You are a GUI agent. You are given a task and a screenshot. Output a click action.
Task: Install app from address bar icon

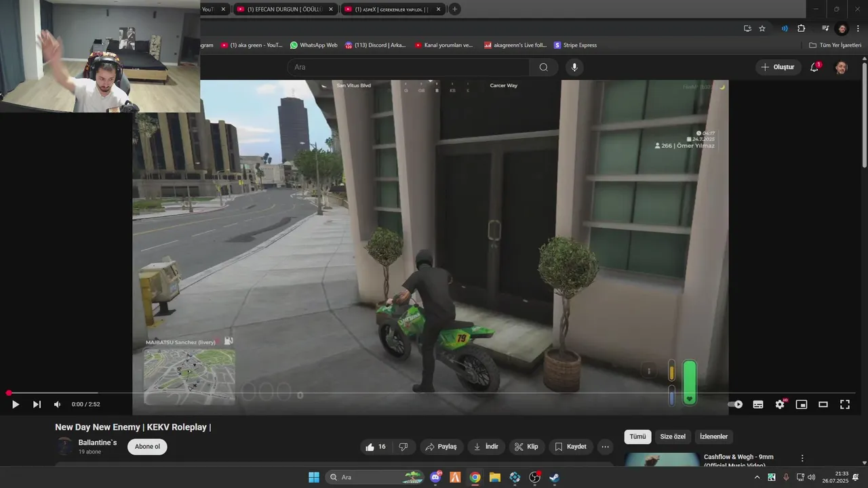coord(747,28)
